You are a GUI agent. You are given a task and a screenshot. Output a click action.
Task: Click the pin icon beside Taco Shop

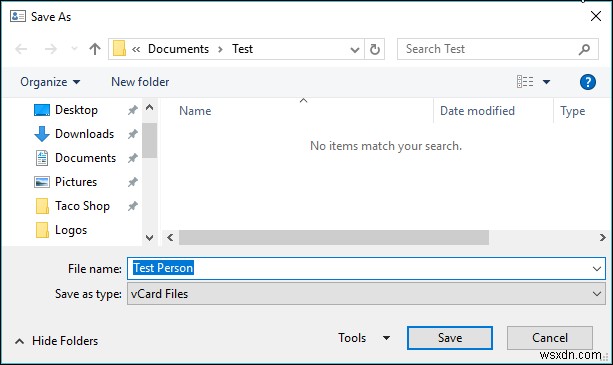point(133,206)
